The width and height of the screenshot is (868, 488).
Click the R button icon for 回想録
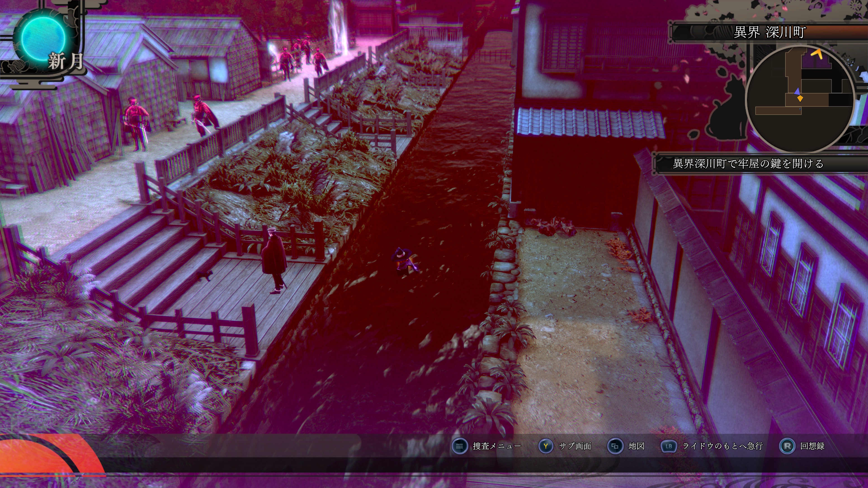[787, 446]
